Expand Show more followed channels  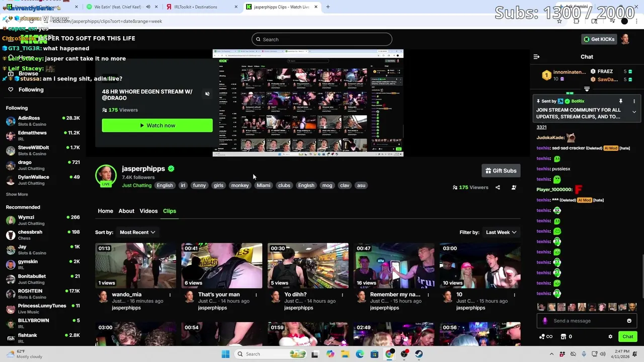click(17, 194)
